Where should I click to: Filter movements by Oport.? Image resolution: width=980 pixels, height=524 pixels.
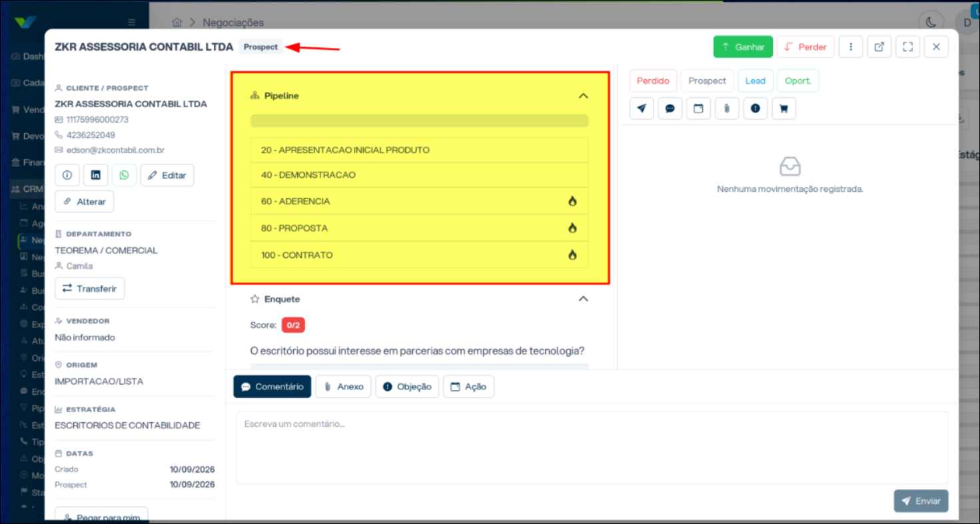[x=798, y=81]
